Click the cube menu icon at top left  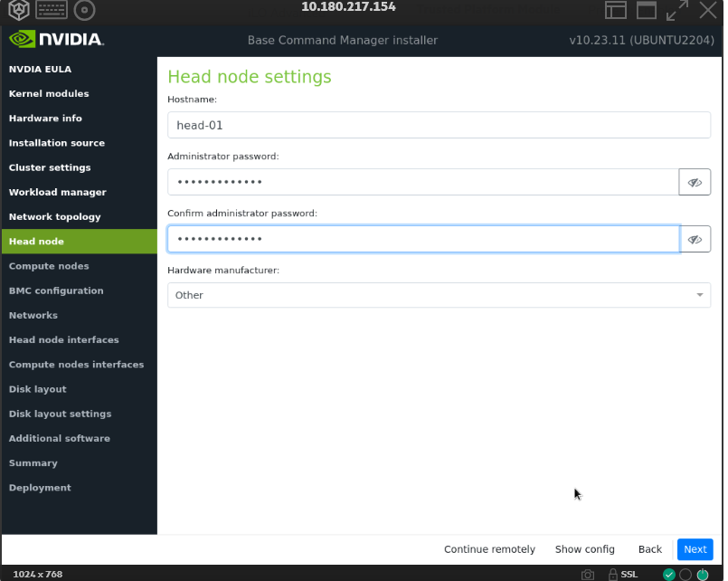click(x=18, y=10)
